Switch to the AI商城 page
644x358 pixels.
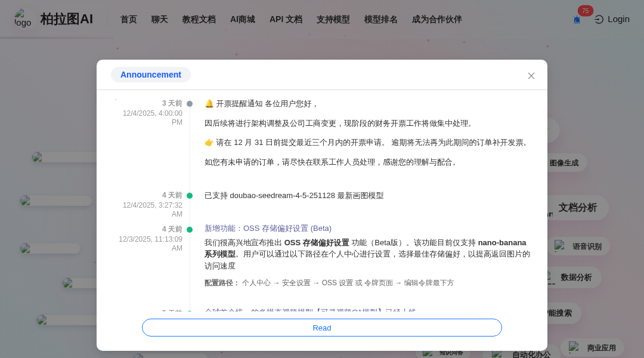coord(242,19)
